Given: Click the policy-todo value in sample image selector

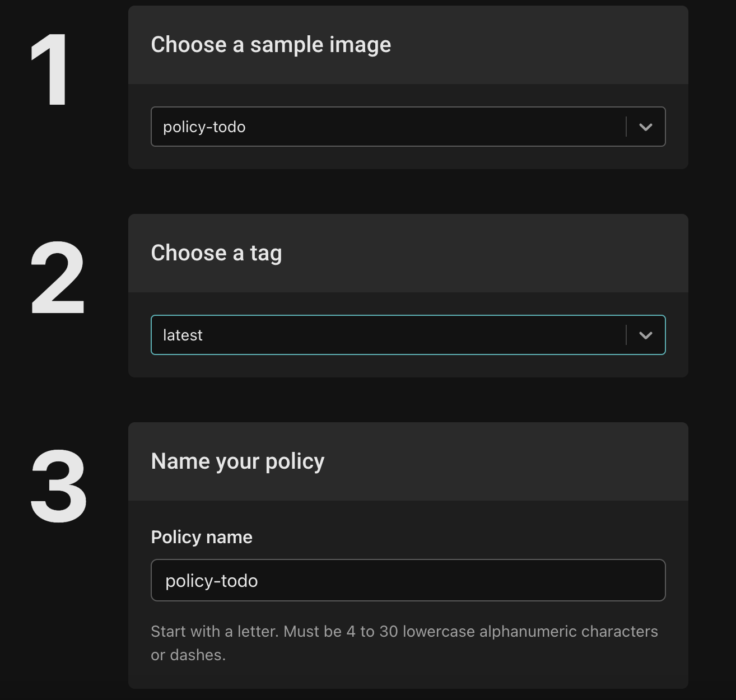Looking at the screenshot, I should (x=204, y=127).
